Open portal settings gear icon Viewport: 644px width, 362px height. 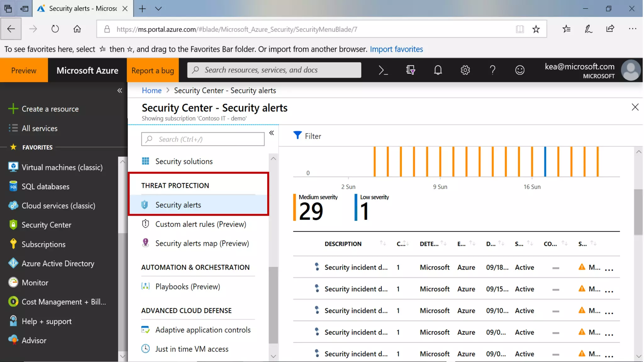[465, 70]
